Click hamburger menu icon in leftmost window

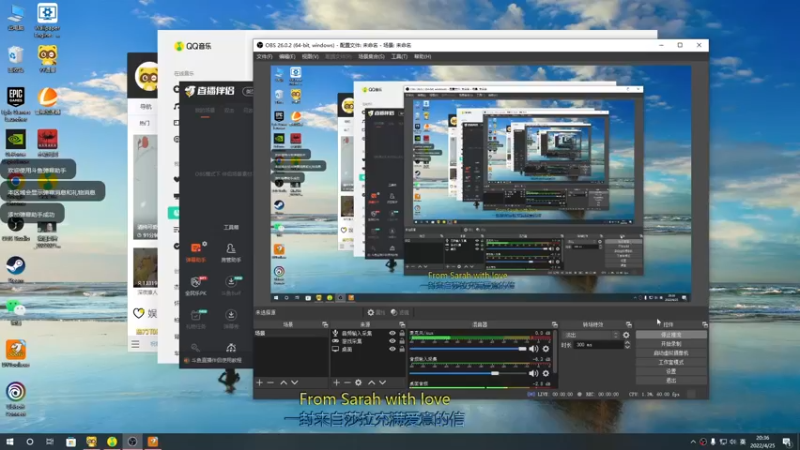pyautogui.click(x=135, y=344)
